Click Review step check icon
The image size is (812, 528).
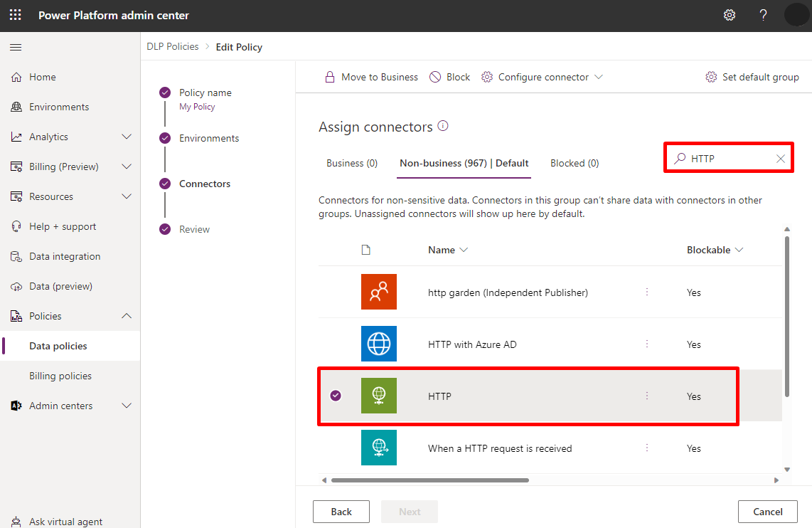point(165,230)
